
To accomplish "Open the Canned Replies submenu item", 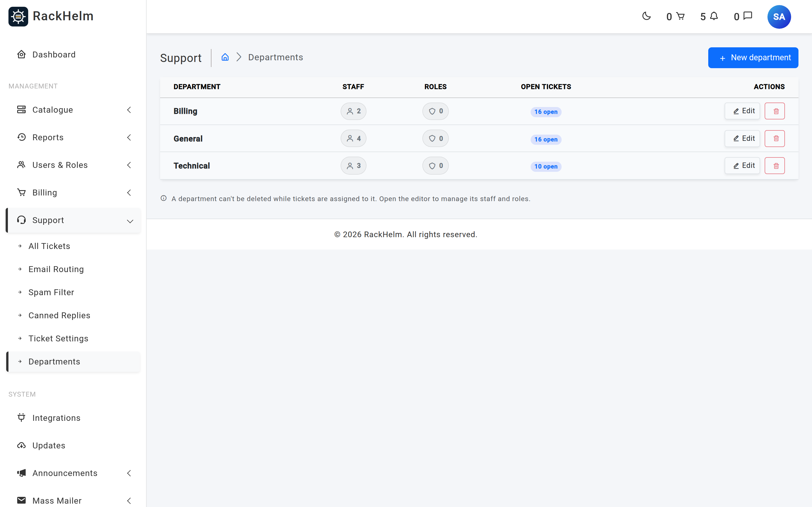I will pyautogui.click(x=59, y=315).
